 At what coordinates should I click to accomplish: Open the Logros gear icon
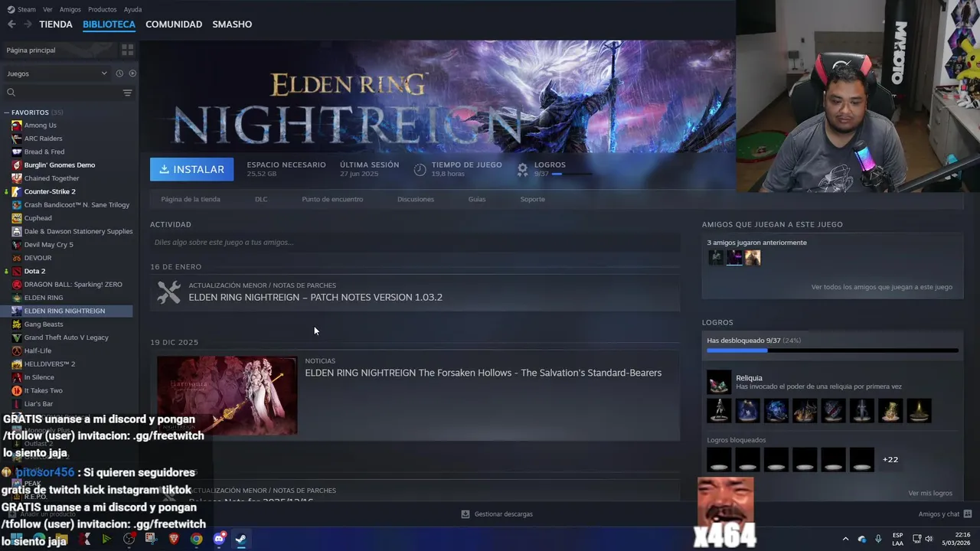pos(522,169)
